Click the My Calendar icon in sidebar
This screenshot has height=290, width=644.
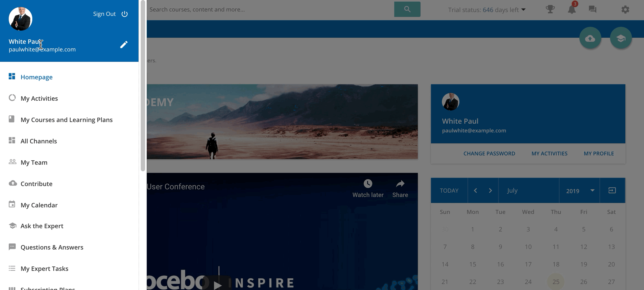12,204
